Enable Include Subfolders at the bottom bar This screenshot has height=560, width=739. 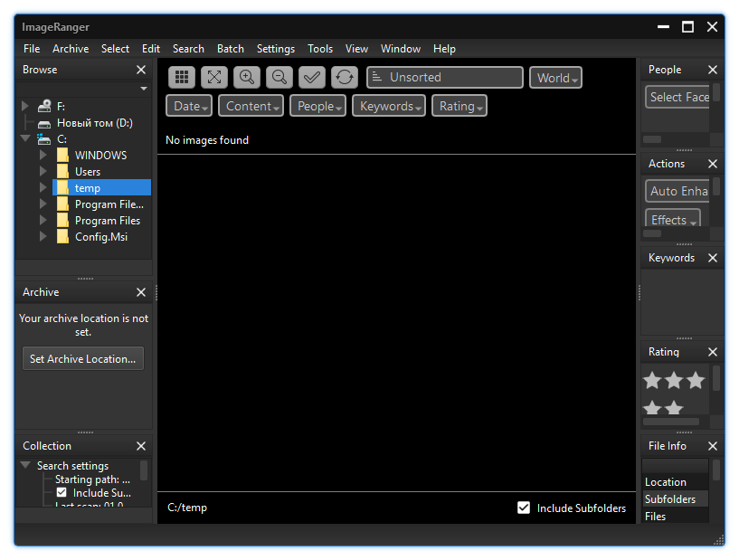tap(524, 508)
